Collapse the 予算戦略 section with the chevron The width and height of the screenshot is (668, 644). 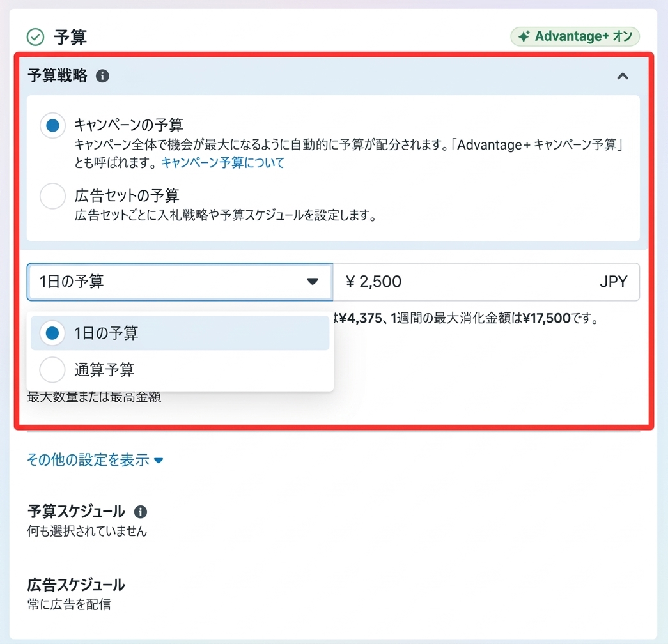[623, 76]
